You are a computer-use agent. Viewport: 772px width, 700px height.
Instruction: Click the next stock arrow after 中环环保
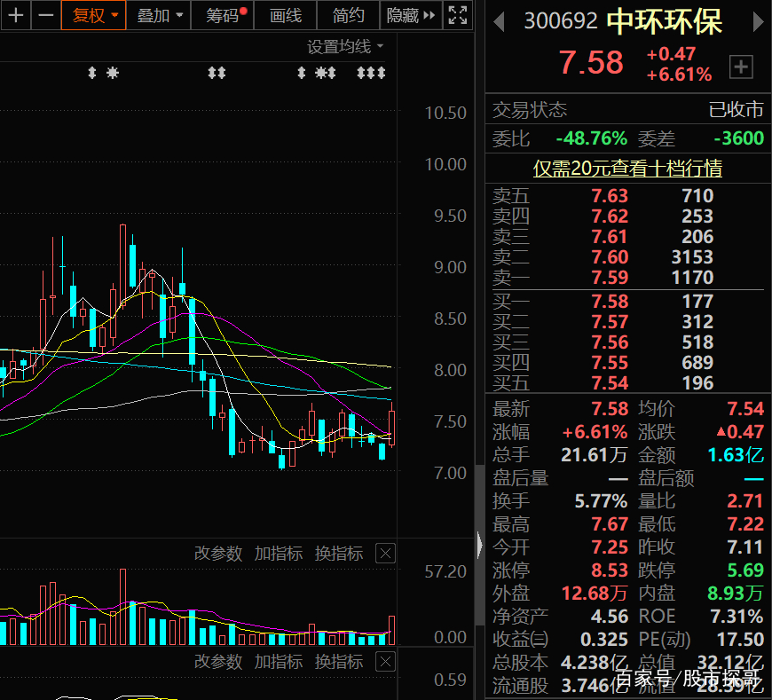759,20
